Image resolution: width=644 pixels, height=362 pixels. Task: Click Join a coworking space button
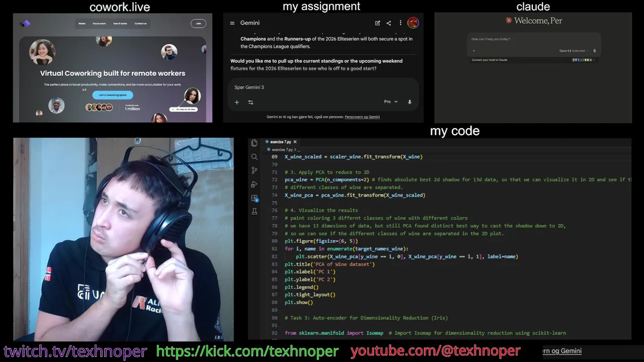point(113,95)
